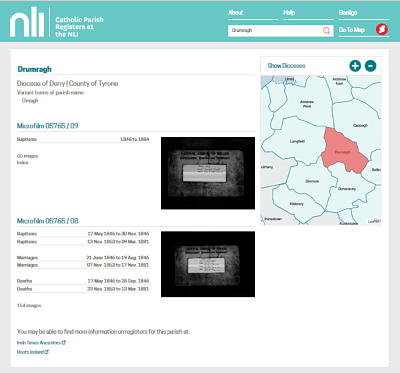Screen dimensions: 400x373
Task: Select Langfield parish on the map
Action: tap(297, 141)
